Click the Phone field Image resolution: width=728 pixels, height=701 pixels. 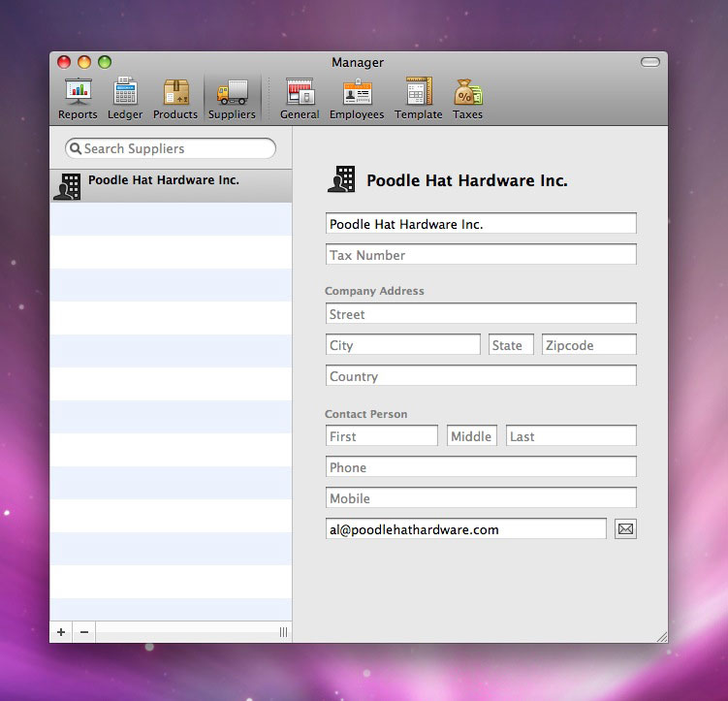[481, 467]
